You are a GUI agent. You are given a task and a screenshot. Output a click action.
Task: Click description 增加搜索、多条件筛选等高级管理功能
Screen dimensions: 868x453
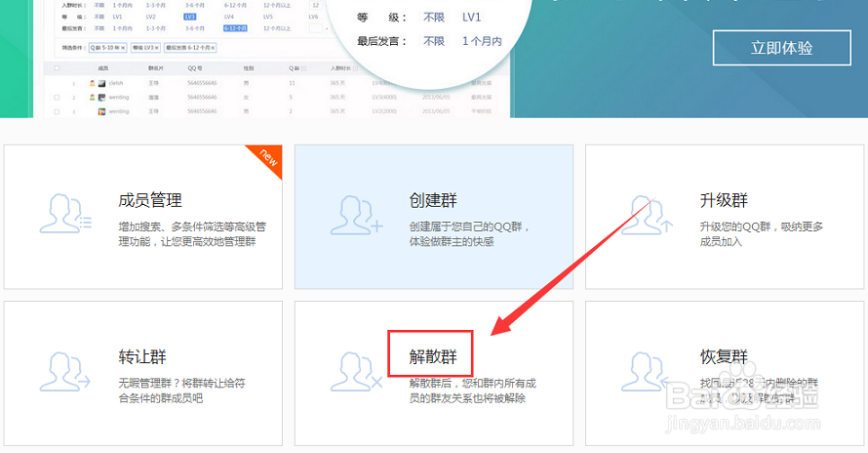click(x=192, y=234)
